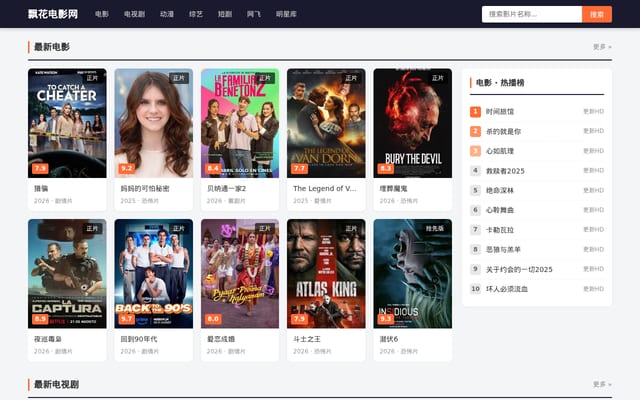
Task: Open rank 8 entry 恶狼与羔羊
Action: (x=537, y=249)
